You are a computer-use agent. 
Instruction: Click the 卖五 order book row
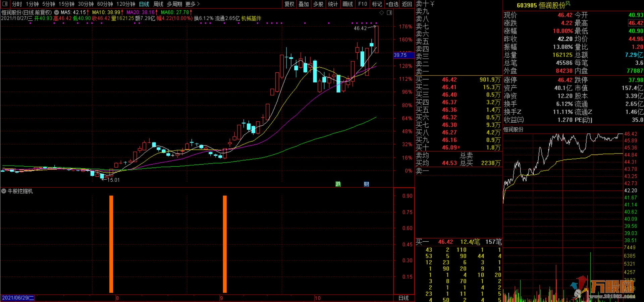pos(459,41)
